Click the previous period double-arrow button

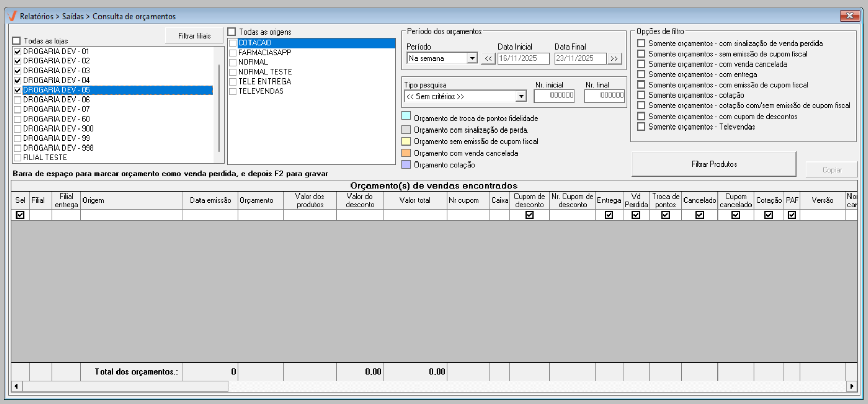488,59
